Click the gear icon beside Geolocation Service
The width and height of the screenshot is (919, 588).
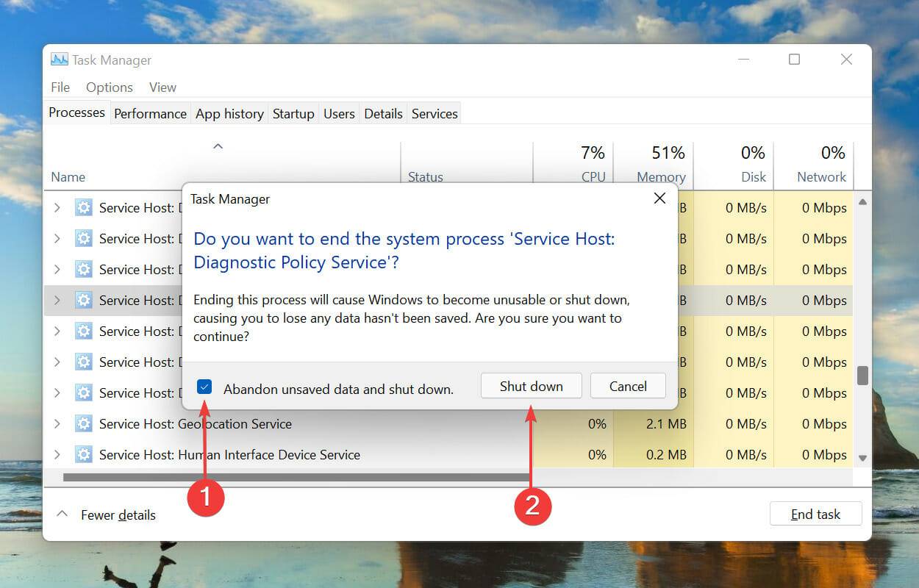pos(84,424)
